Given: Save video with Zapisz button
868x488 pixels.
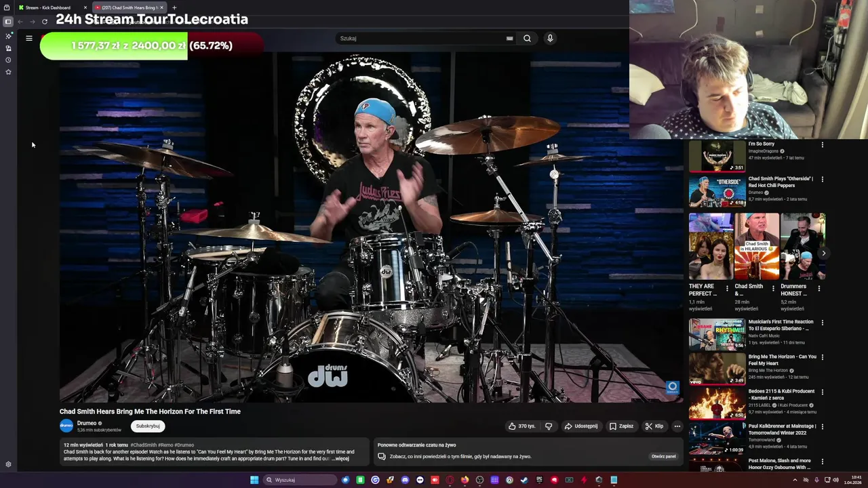Looking at the screenshot, I should click(x=621, y=426).
